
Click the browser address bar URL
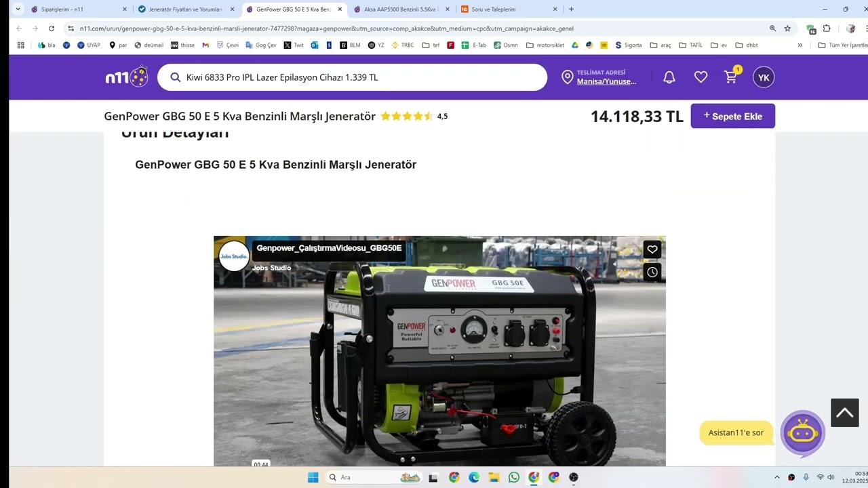tap(326, 28)
